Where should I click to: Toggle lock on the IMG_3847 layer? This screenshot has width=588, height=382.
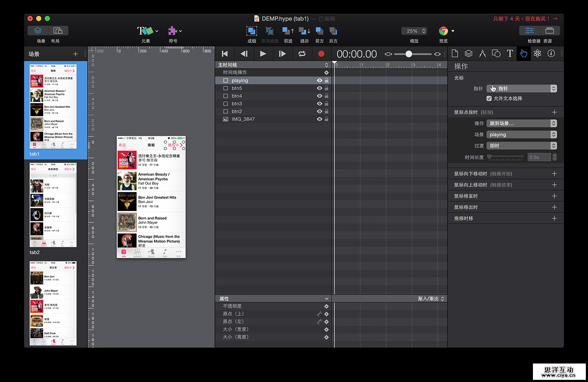coord(326,119)
